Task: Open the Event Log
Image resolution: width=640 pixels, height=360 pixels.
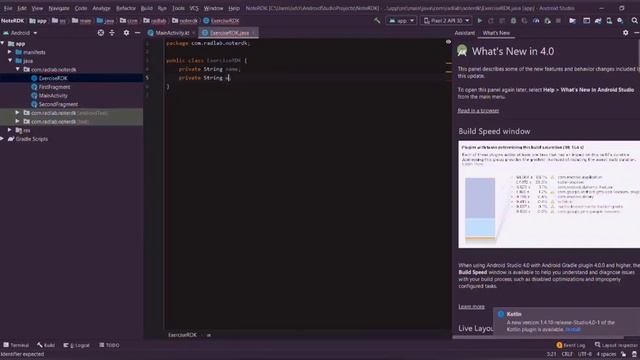Action: click(571, 345)
